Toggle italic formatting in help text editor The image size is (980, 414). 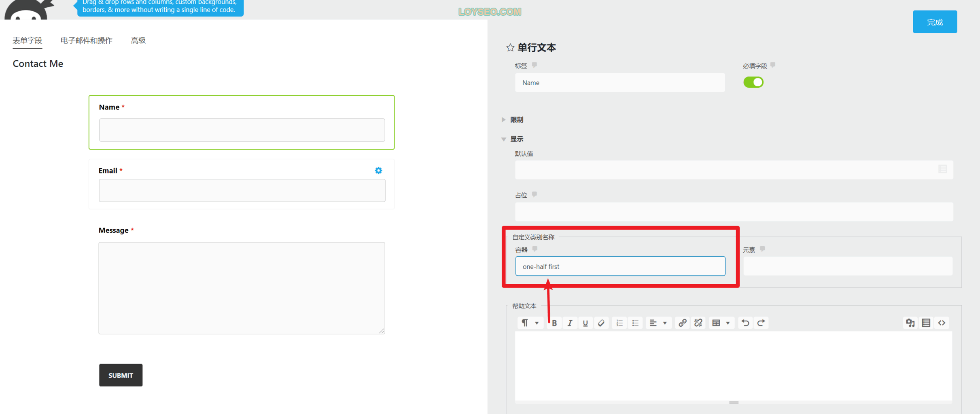(x=570, y=323)
